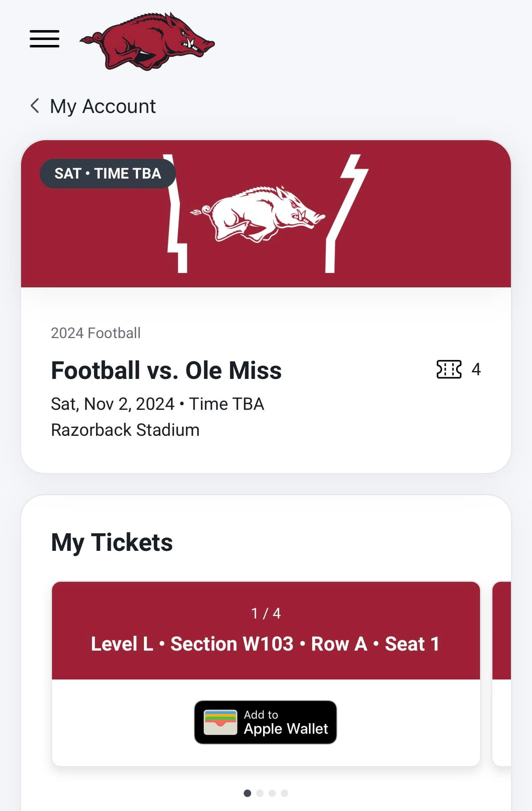532x811 pixels.
Task: Tap Razorback Stadium venue text
Action: coord(125,430)
